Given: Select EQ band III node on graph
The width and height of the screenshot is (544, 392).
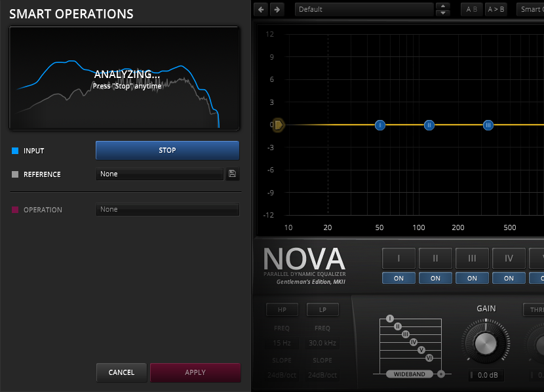Looking at the screenshot, I should [488, 125].
